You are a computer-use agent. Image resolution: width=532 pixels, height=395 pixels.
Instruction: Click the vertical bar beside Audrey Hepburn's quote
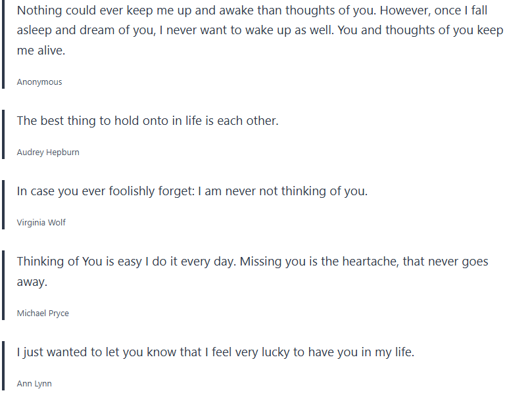pyautogui.click(x=4, y=135)
